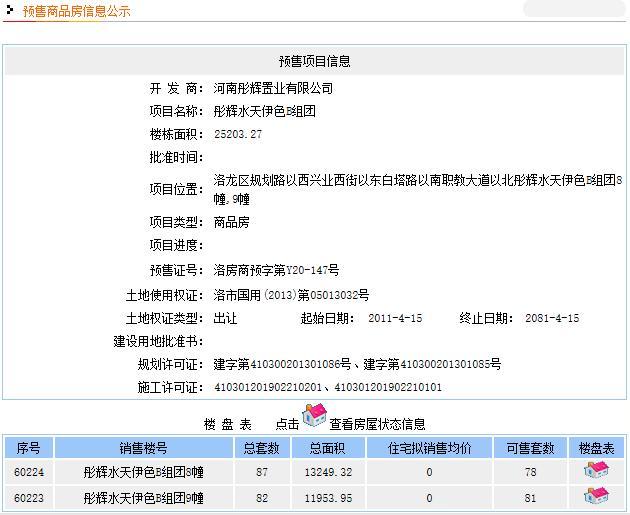Select construction permit numbers 410301201902210201

coord(268,387)
